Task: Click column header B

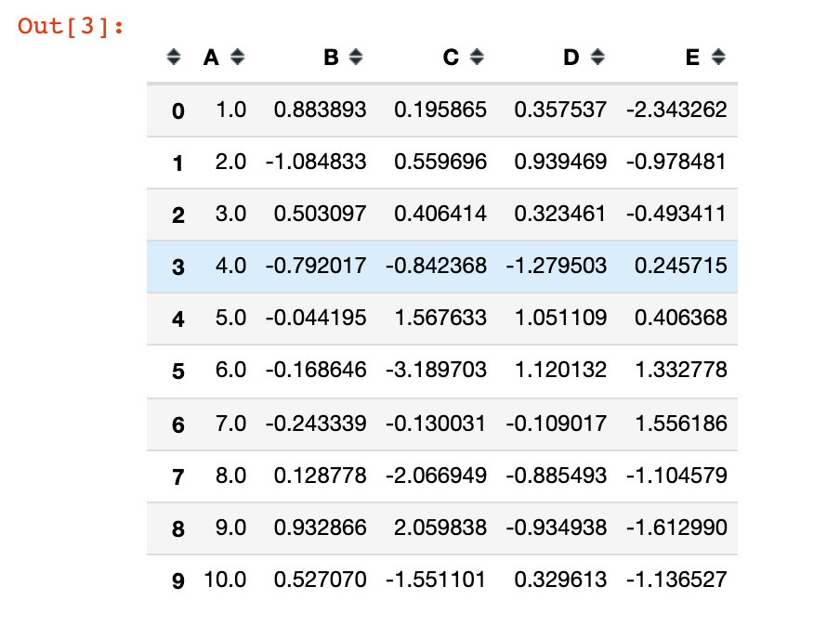Action: coord(332,58)
